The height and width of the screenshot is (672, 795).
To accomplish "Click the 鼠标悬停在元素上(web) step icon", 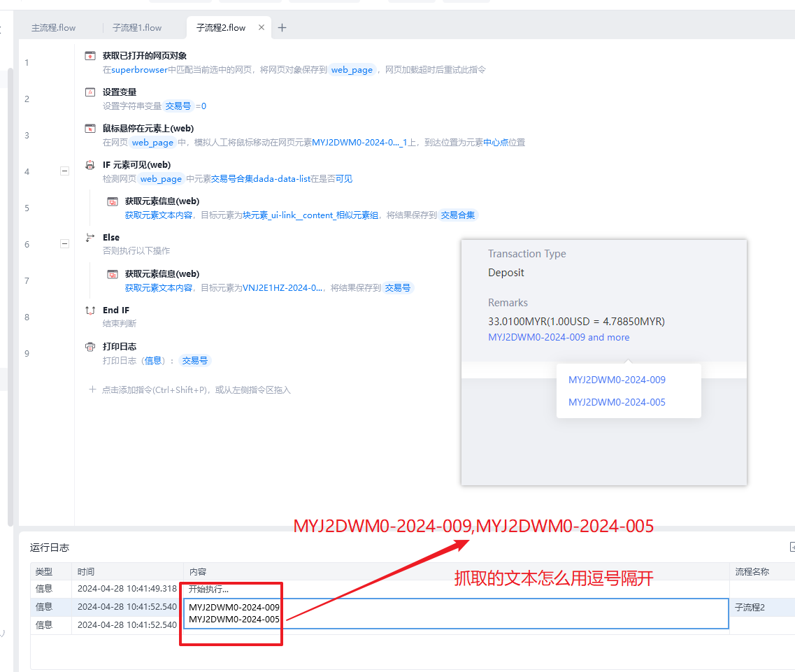I will click(x=90, y=128).
